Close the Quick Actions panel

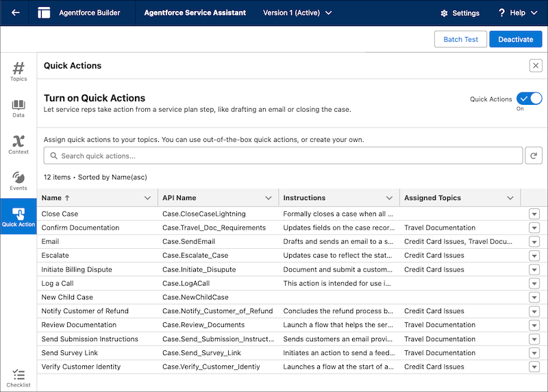coord(536,65)
